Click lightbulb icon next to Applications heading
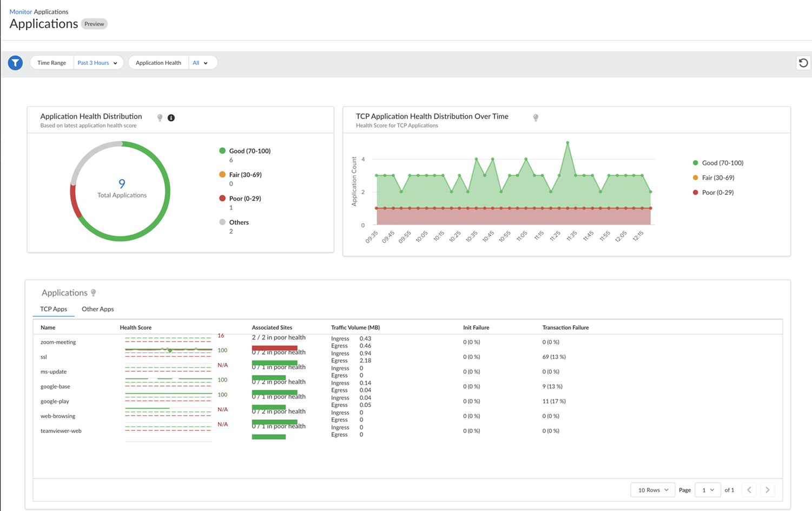Screen dimensions: 812x511 (94, 293)
